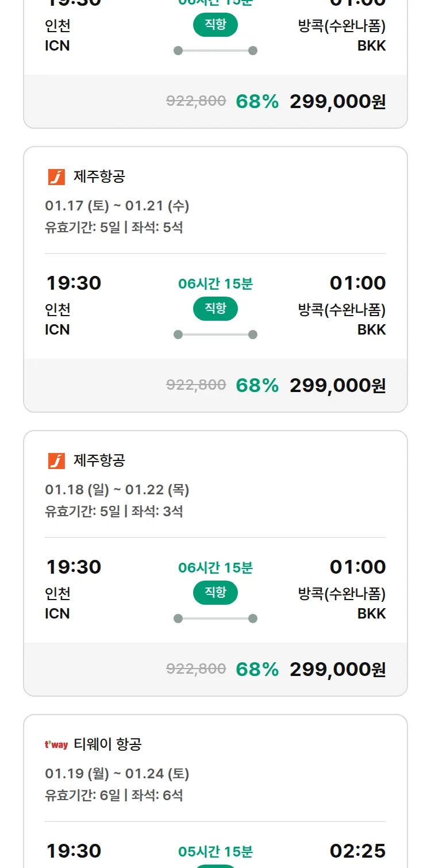Click the Jeju Air logo in the 01.18 card

coord(56,461)
